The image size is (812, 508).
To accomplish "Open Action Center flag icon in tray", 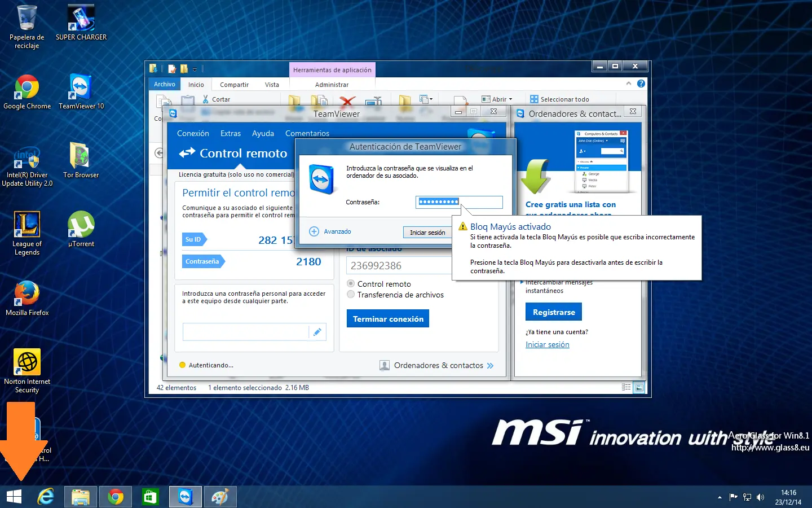I will point(733,497).
